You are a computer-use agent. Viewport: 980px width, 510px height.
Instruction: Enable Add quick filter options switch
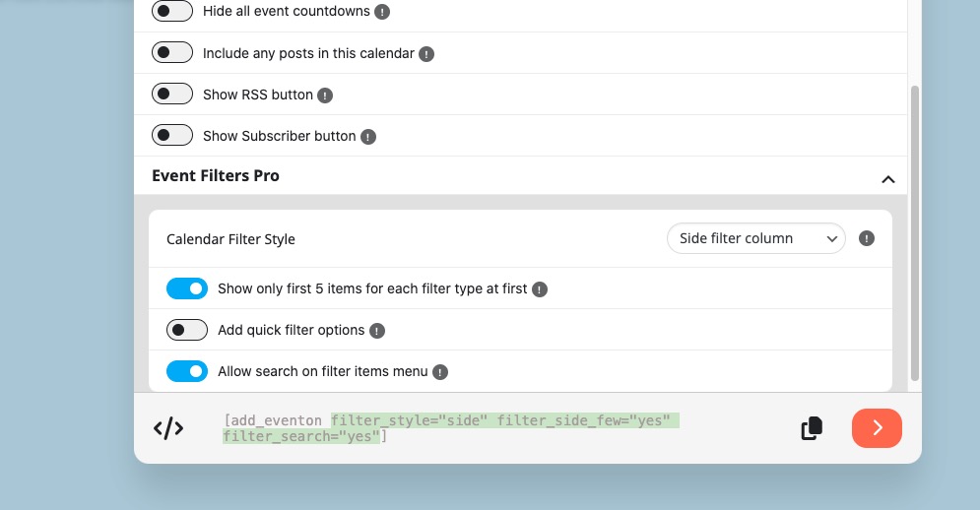(187, 330)
